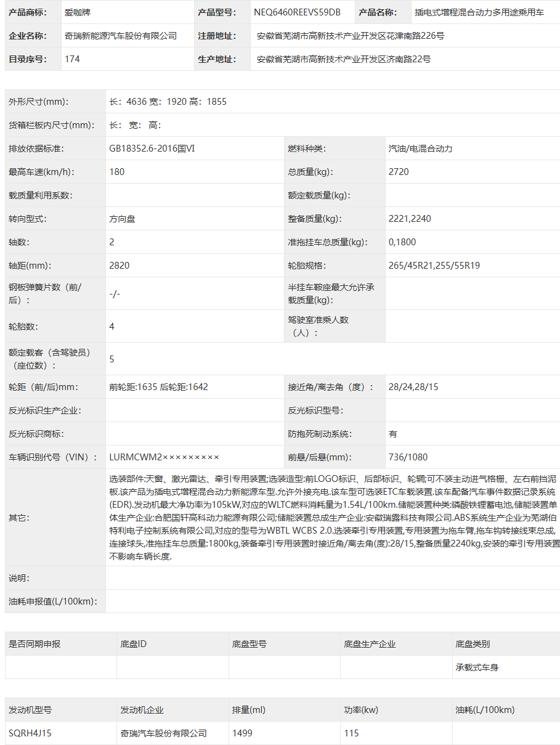Click the 防抱死制动系统 label
This screenshot has height=745, width=560.
(x=320, y=434)
